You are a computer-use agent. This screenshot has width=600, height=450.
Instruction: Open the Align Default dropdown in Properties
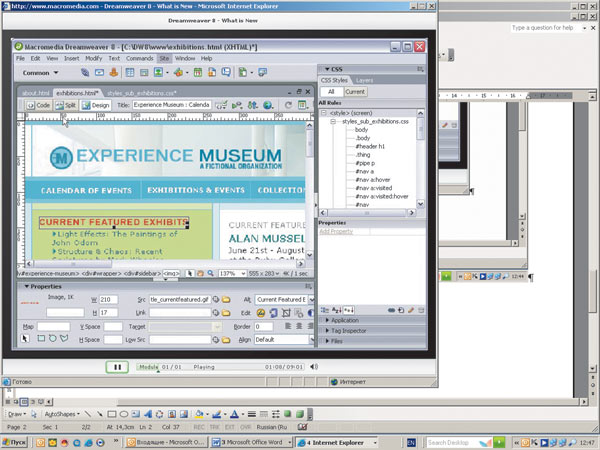tap(311, 339)
